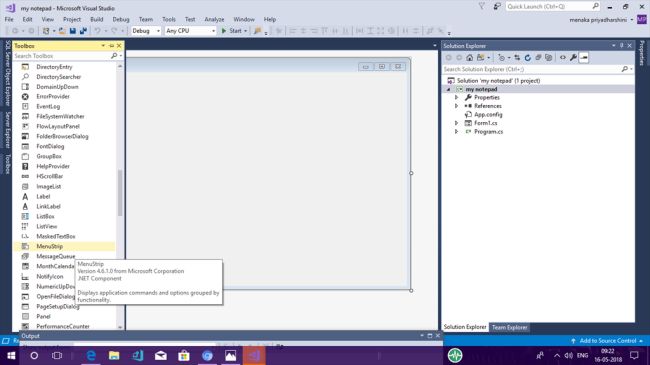Click the Home icon in Solution Explorer
Image resolution: width=650 pixels, height=365 pixels.
469,58
